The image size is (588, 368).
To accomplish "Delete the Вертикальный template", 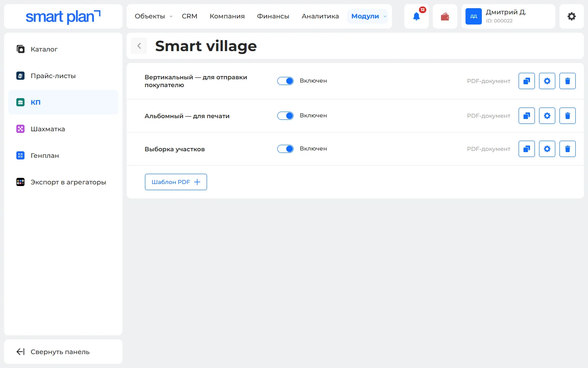I will (x=568, y=81).
